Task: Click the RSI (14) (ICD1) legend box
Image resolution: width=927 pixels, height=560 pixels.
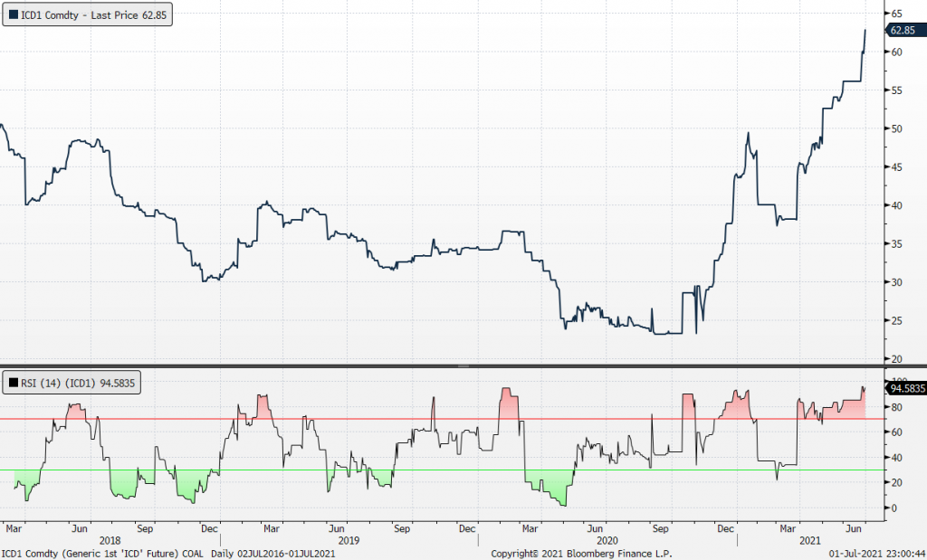Action: coord(72,383)
